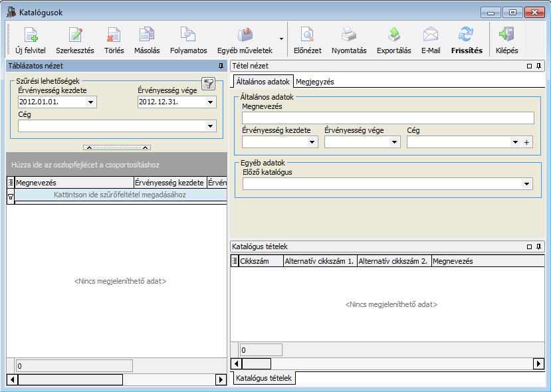The height and width of the screenshot is (392, 551).
Task: Pin the Katalógus tételek panel
Action: [538, 246]
